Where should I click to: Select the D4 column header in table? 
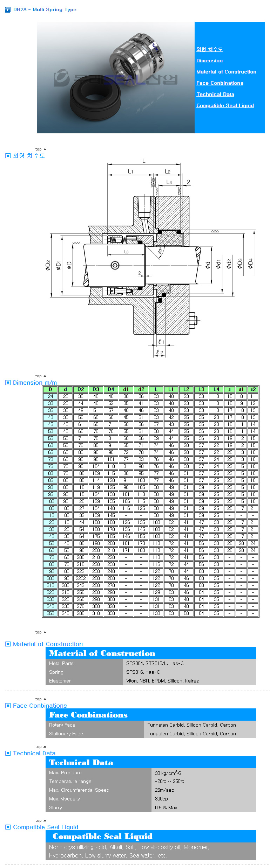click(x=111, y=389)
